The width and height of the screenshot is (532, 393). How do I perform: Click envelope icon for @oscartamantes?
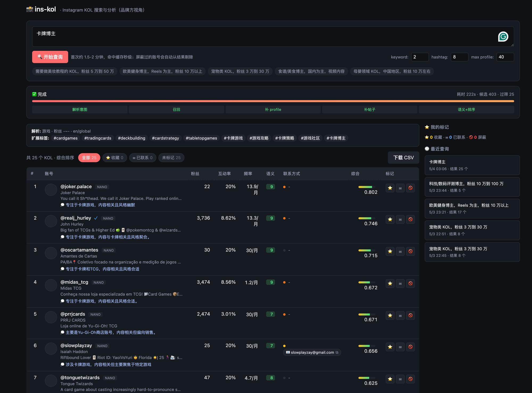click(x=400, y=251)
